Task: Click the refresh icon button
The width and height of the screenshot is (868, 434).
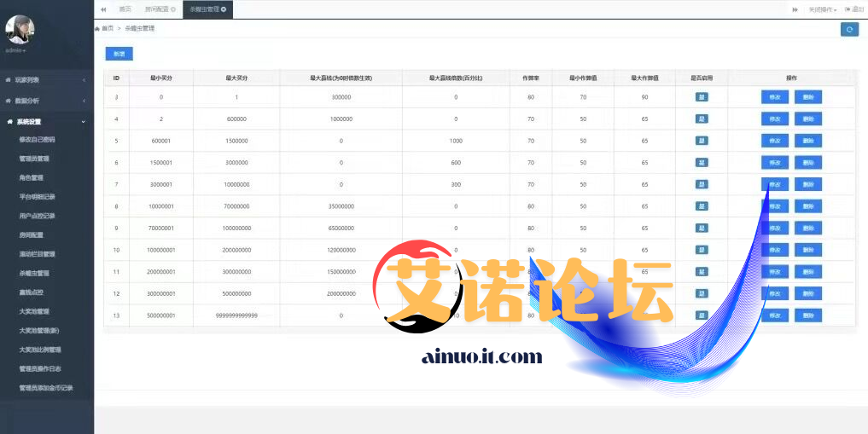Action: click(849, 29)
